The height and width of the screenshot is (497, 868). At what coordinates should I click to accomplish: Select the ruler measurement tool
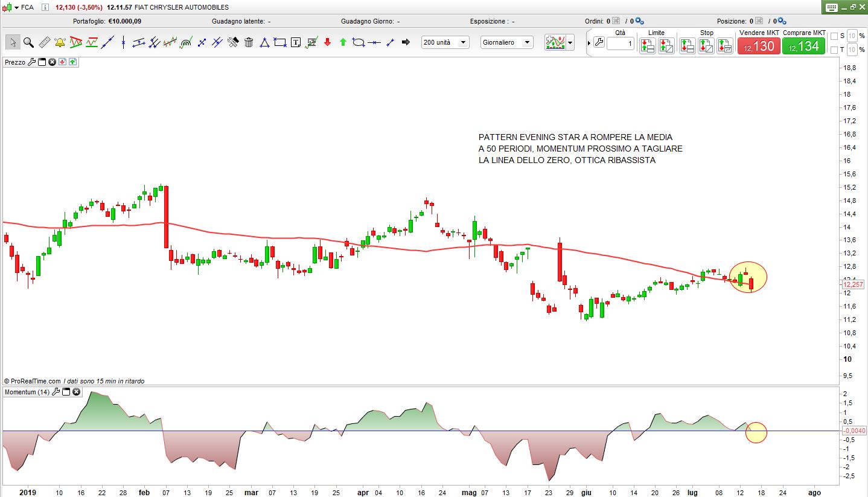(44, 42)
